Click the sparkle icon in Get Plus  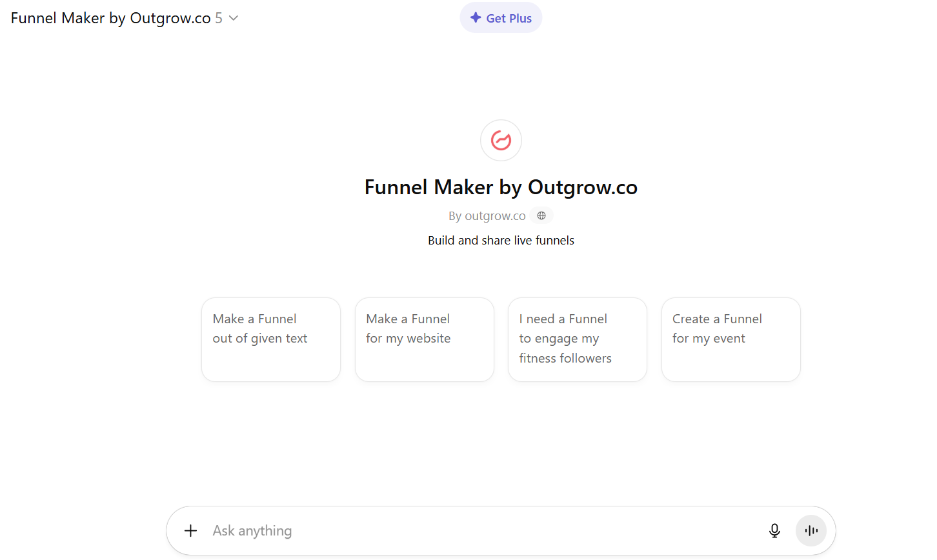point(476,18)
